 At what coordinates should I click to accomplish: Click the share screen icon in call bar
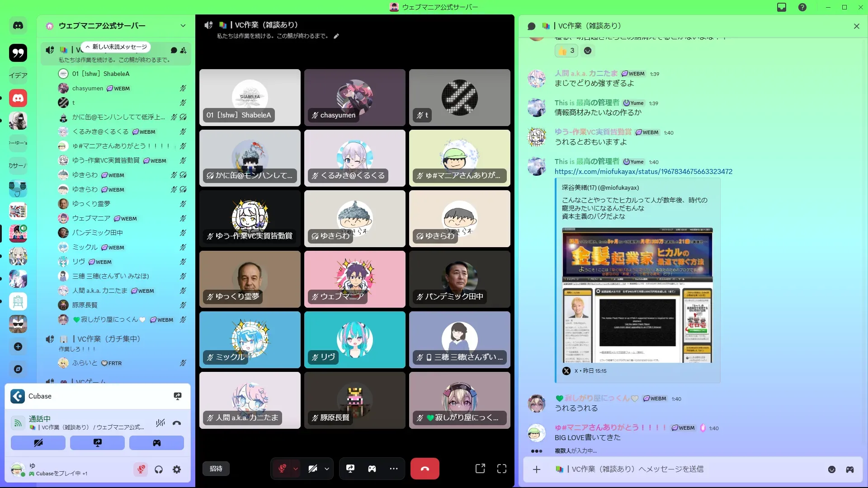click(x=350, y=469)
